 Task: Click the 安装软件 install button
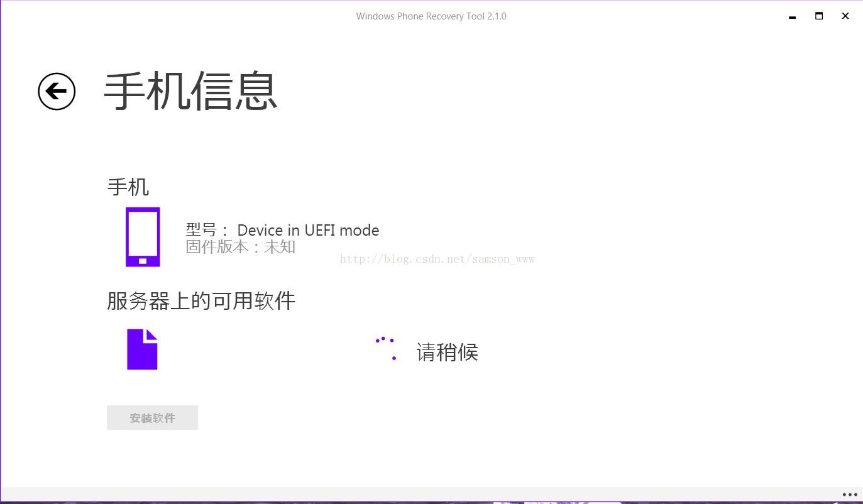pyautogui.click(x=152, y=418)
